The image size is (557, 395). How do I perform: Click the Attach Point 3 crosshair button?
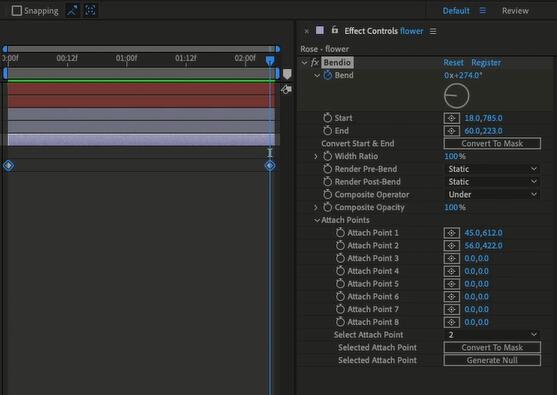coord(451,259)
